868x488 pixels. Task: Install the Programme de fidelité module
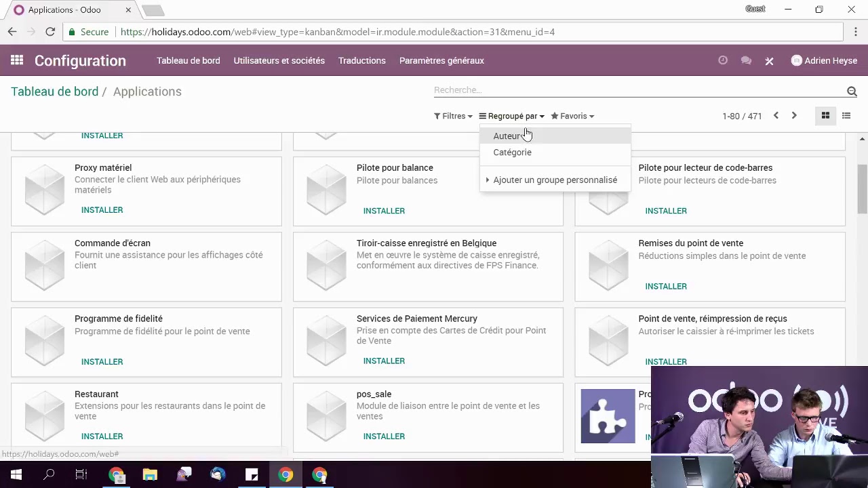tap(102, 361)
